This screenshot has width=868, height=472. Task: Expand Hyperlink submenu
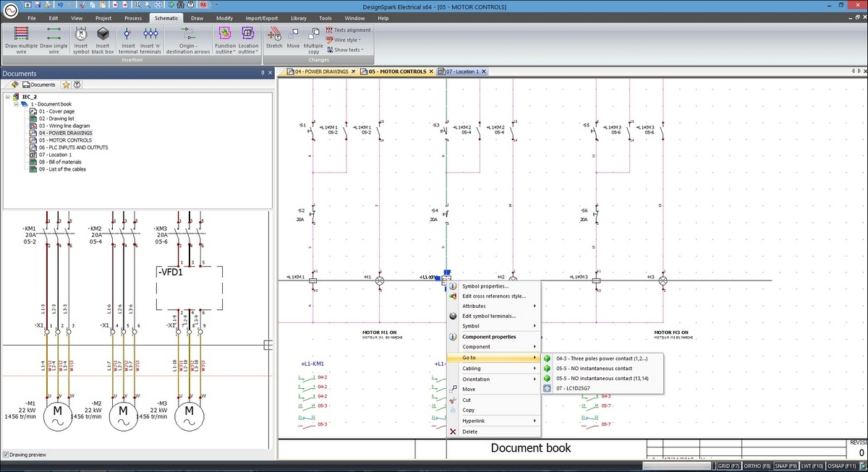point(494,421)
